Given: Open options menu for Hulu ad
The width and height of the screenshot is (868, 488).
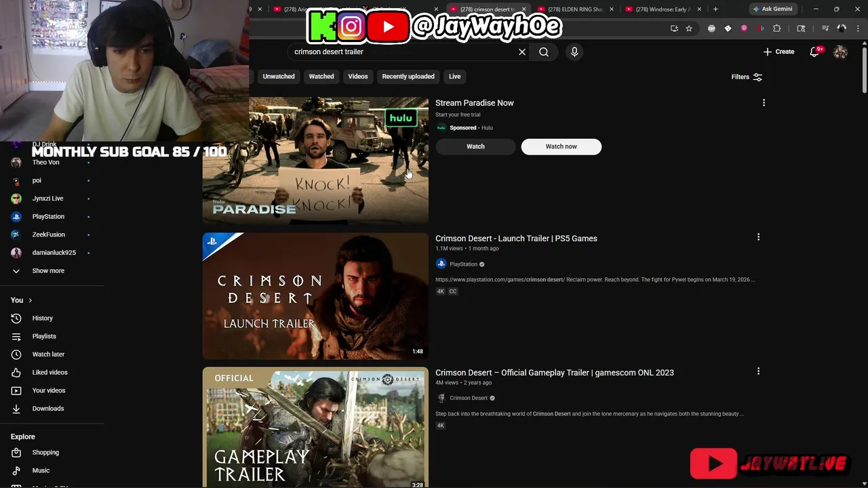Looking at the screenshot, I should pos(764,103).
